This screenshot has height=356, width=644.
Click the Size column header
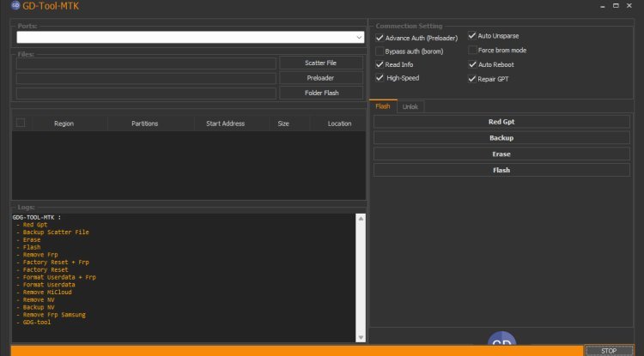[x=283, y=124]
